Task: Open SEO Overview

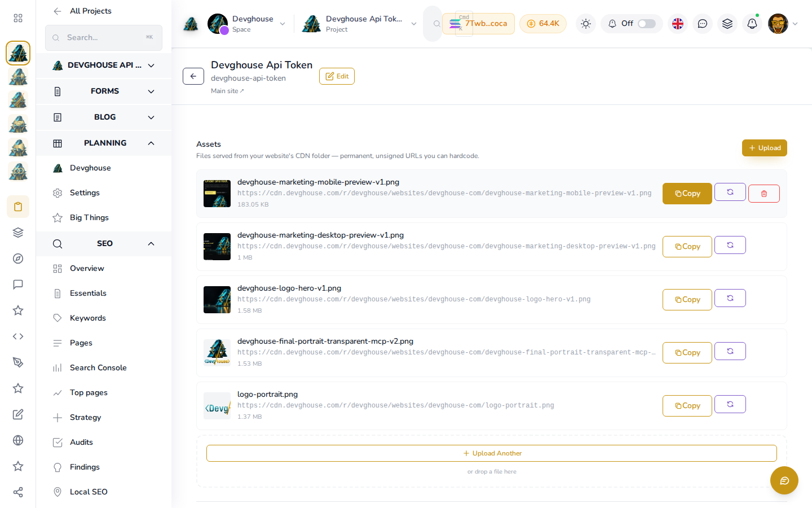Action: (x=104, y=268)
